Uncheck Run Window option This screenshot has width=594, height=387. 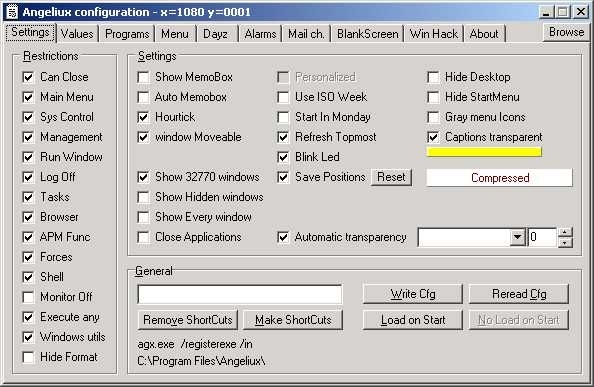tap(28, 157)
